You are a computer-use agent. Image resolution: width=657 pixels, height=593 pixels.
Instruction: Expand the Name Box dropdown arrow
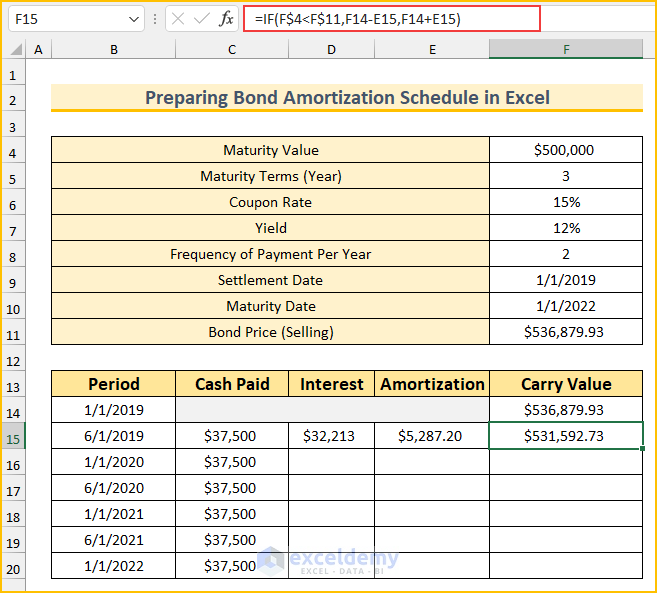pos(136,19)
